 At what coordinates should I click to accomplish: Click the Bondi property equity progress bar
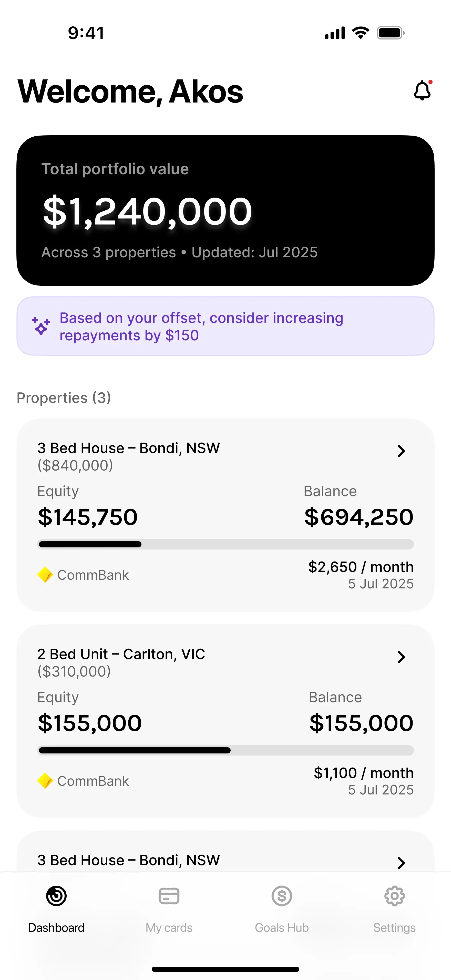[x=225, y=544]
